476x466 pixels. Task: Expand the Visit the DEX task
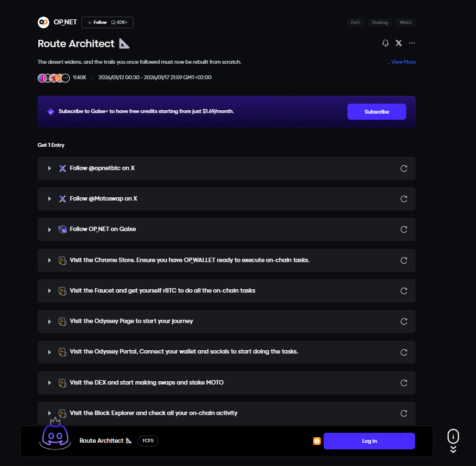pos(49,383)
